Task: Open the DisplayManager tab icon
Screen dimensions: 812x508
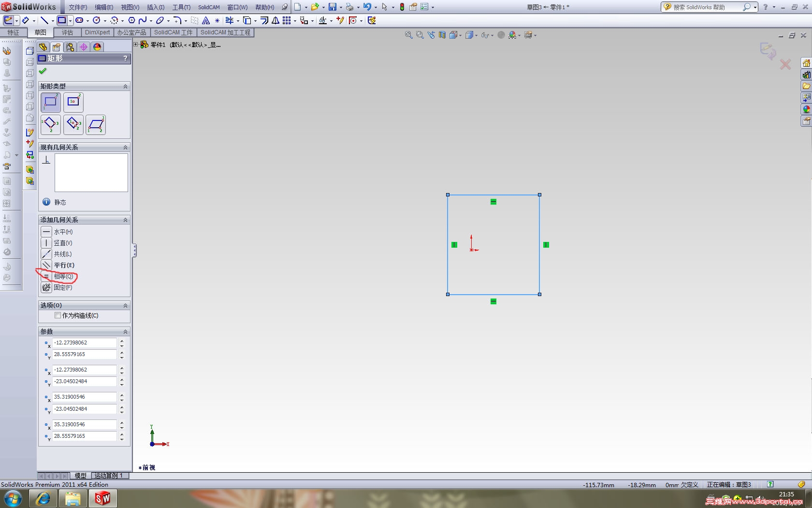Action: tap(97, 47)
